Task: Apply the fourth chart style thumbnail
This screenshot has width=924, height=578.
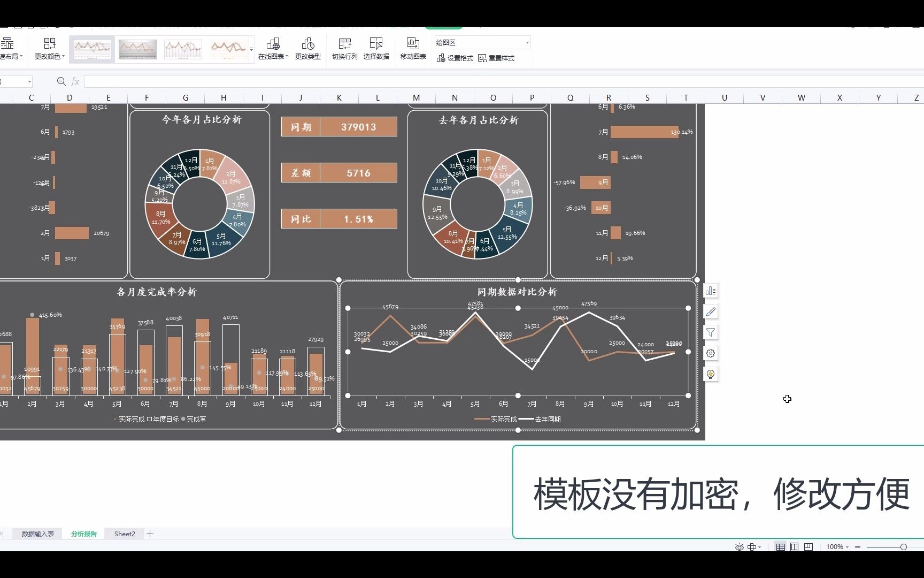Action: click(x=228, y=49)
